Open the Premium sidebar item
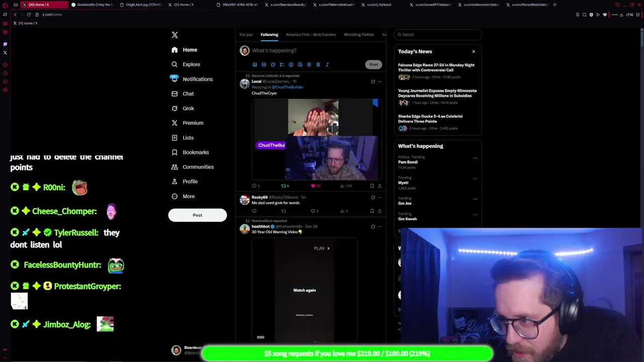This screenshot has width=644, height=362. [x=187, y=123]
